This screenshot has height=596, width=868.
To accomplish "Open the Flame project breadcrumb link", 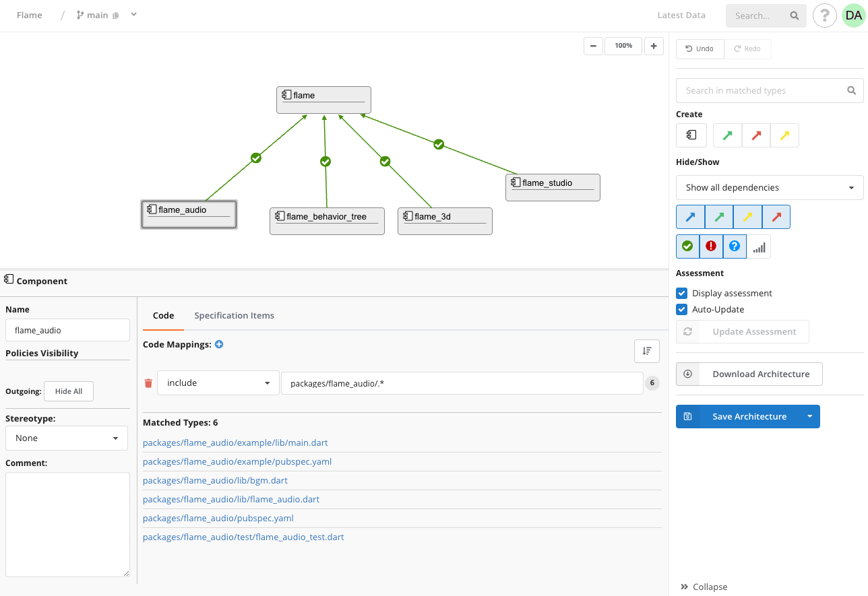I will point(29,15).
